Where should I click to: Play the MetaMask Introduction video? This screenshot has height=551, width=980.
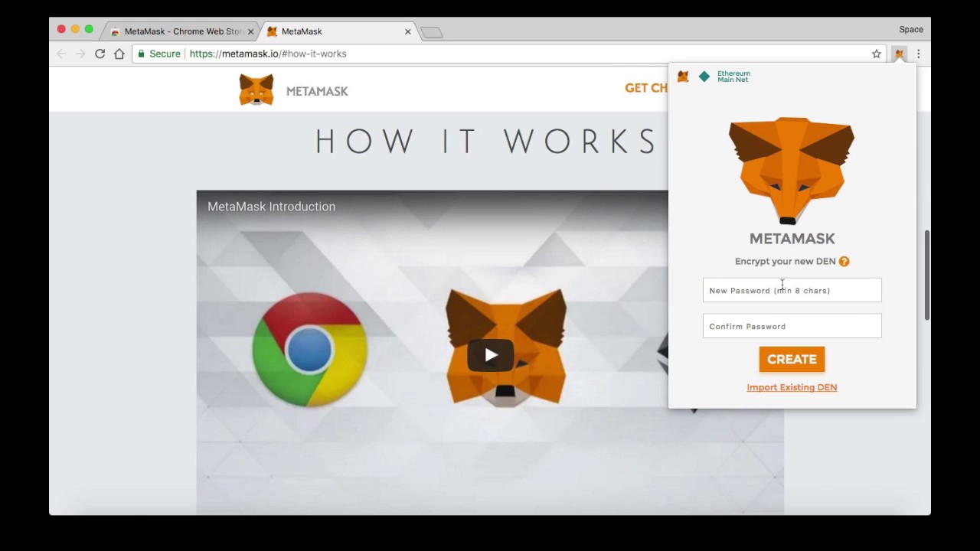[x=491, y=355]
